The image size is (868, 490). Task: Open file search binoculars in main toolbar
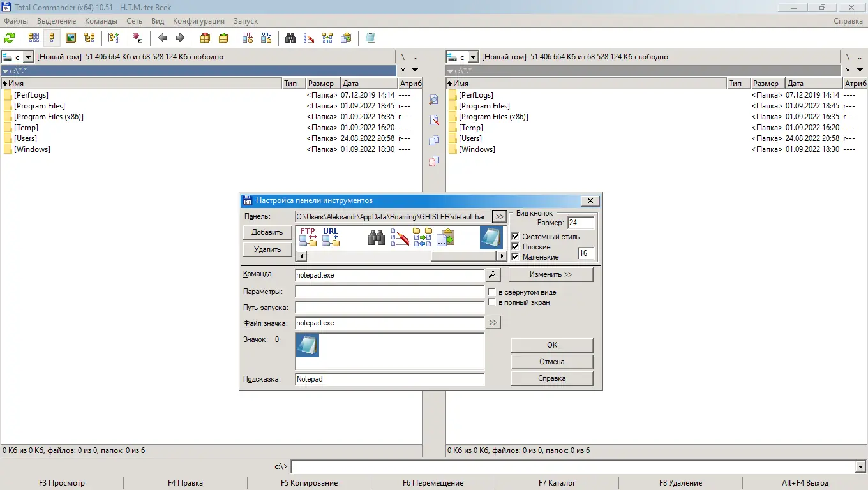(290, 38)
